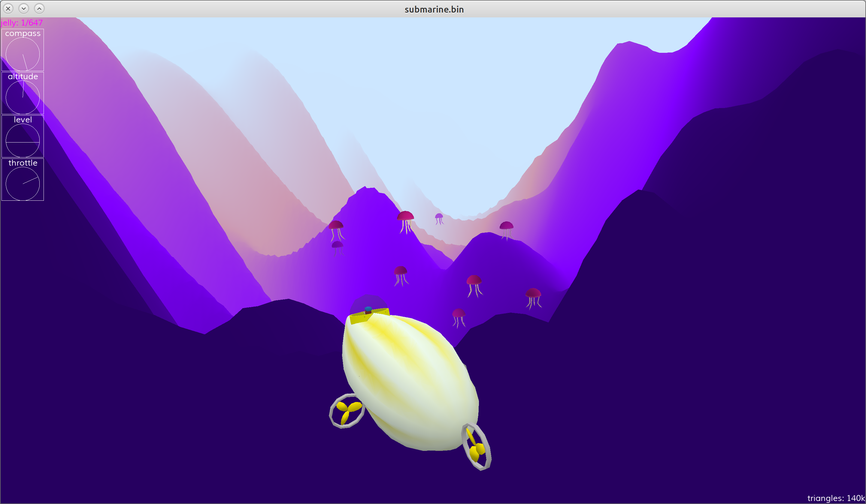Click the submarine's left propeller
Viewport: 866px width, 504px height.
click(347, 411)
